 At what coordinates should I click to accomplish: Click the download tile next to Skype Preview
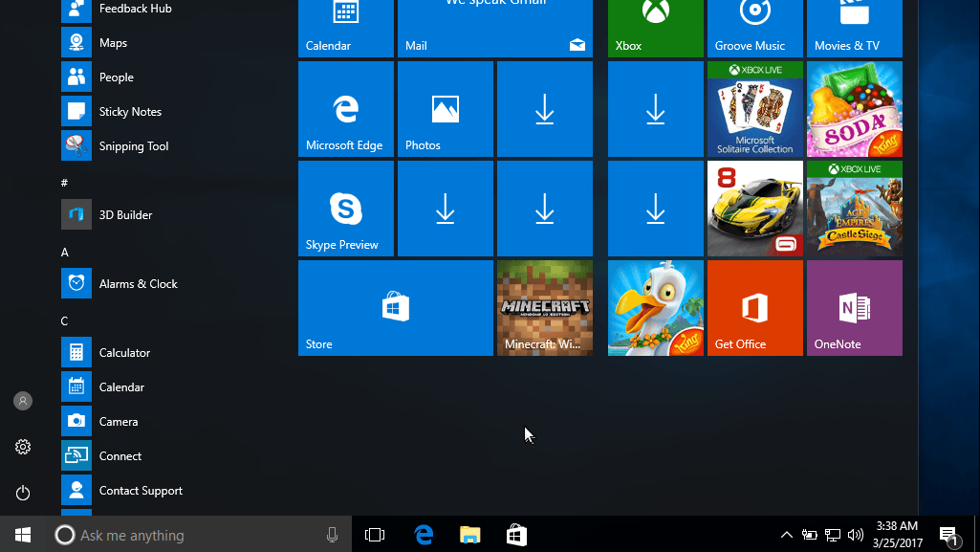(445, 209)
